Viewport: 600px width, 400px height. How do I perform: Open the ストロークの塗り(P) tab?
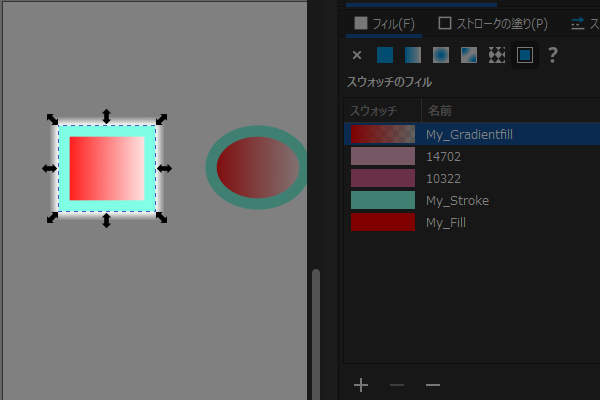[x=493, y=24]
